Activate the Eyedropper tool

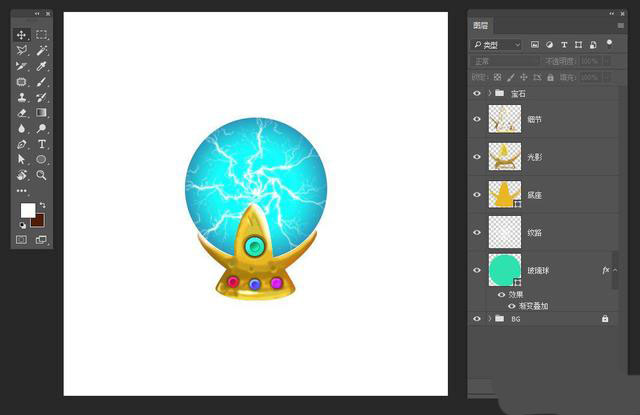click(x=42, y=66)
